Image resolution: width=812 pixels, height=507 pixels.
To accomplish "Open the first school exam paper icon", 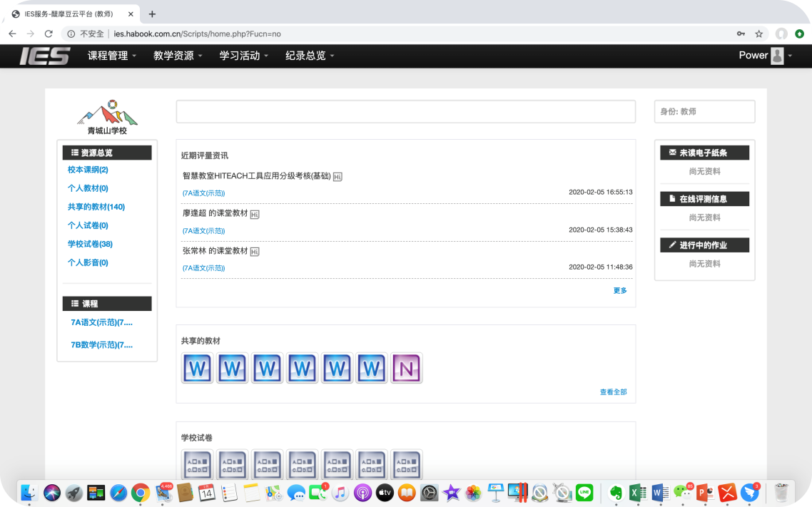I will (197, 464).
